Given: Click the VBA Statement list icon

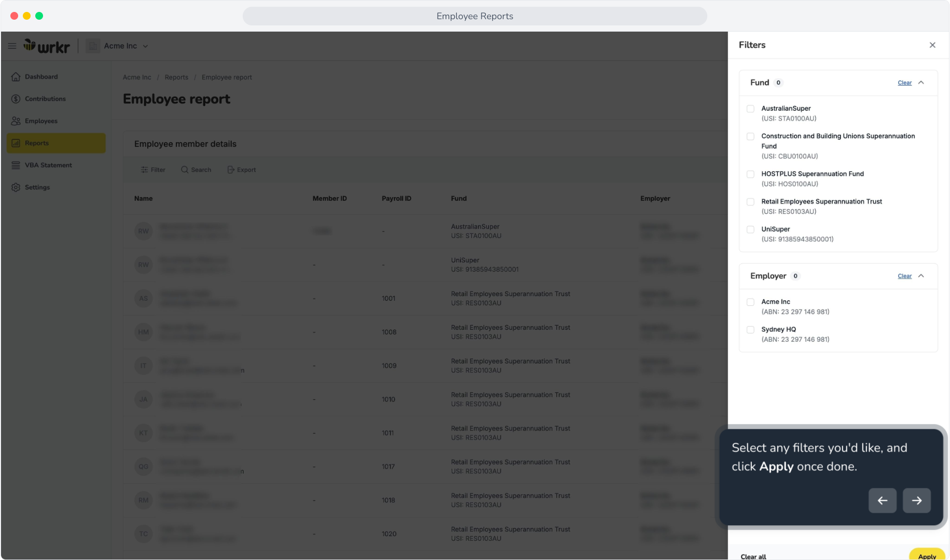Looking at the screenshot, I should (x=16, y=165).
